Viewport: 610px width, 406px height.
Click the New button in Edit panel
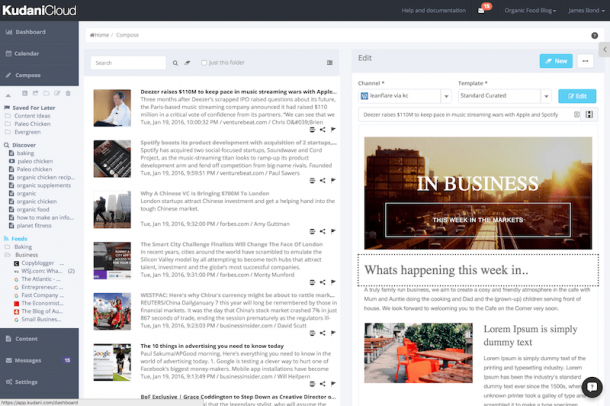[556, 61]
